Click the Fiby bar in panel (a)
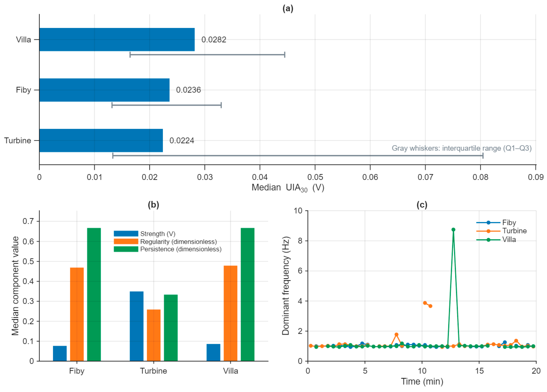Image resolution: width=547 pixels, height=392 pixels. [x=104, y=90]
